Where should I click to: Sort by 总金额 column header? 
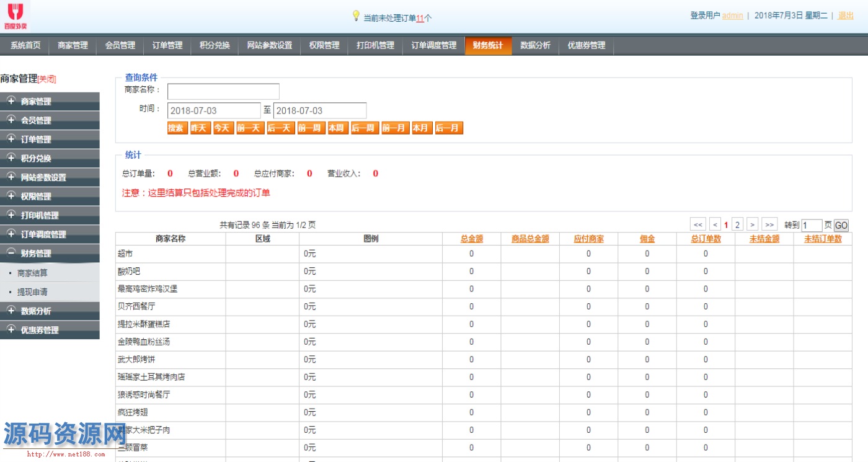[472, 239]
